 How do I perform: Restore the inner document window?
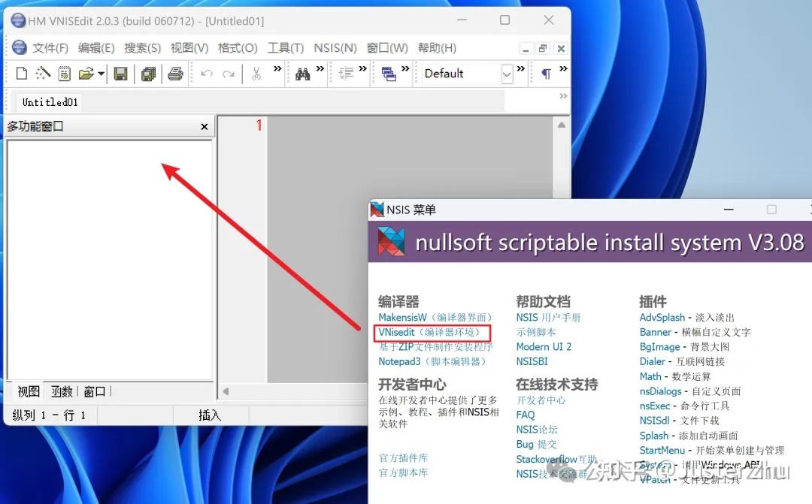pyautogui.click(x=543, y=48)
